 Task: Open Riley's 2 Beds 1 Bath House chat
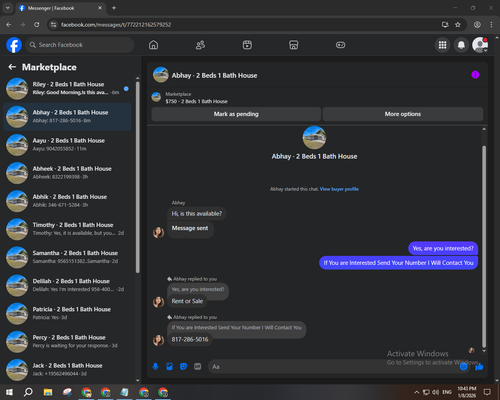pos(68,88)
